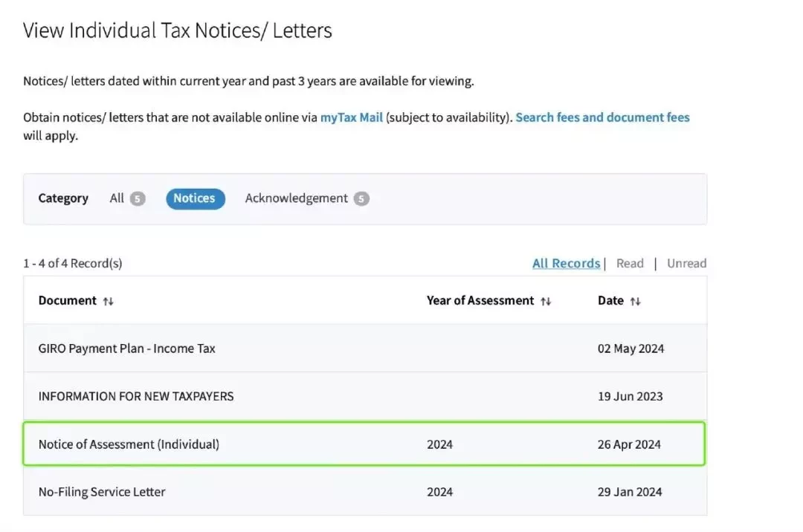Sort by Year of Assessment arrows
Screen dimensions: 803x532
tap(546, 302)
